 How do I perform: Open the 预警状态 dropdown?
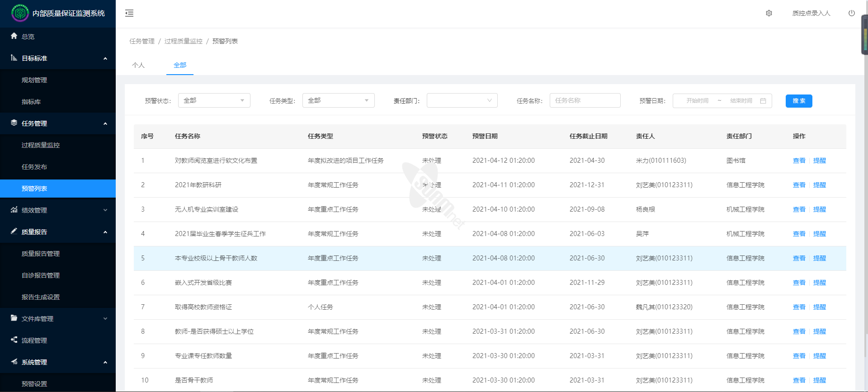click(214, 100)
